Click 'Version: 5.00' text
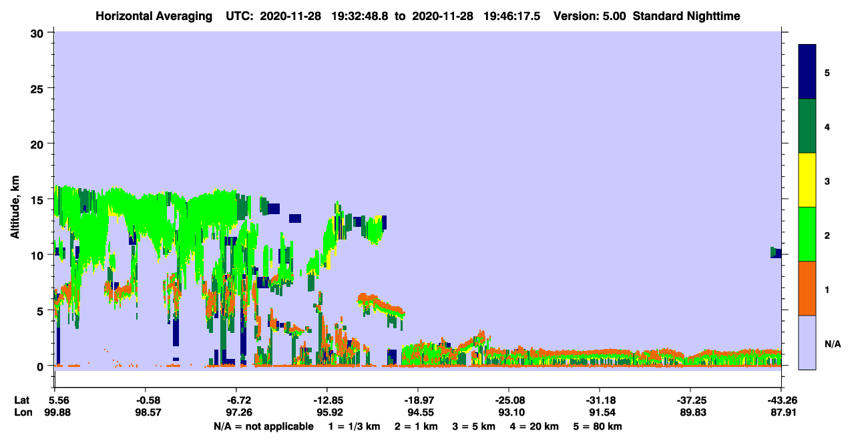This screenshot has height=445, width=868. point(590,16)
